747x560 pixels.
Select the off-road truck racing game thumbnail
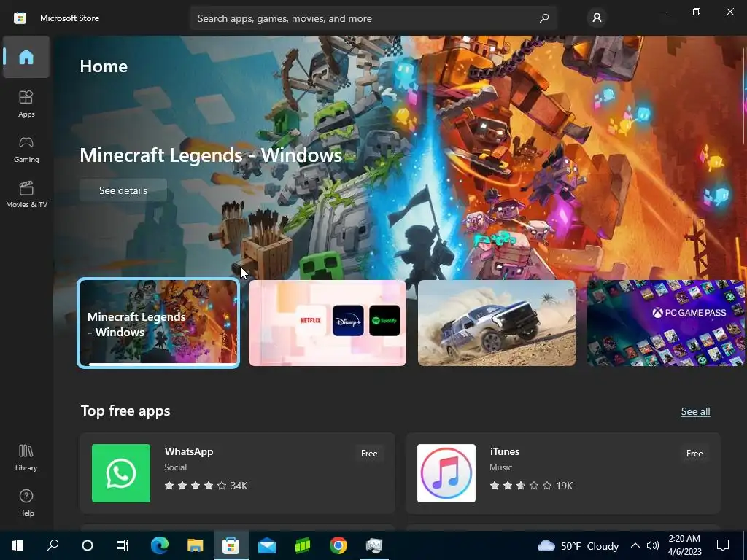(496, 323)
